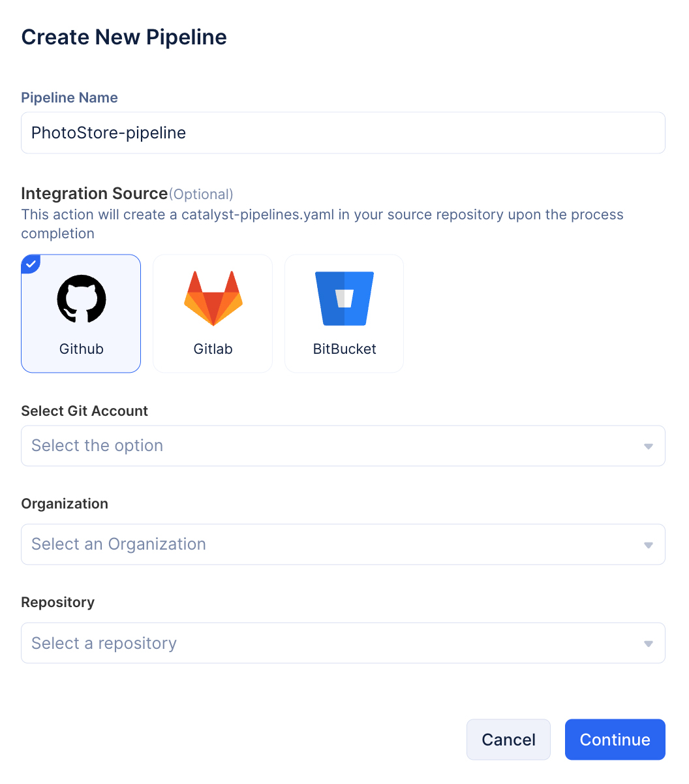Image resolution: width=689 pixels, height=784 pixels.
Task: Click the Github label text
Action: click(x=82, y=349)
